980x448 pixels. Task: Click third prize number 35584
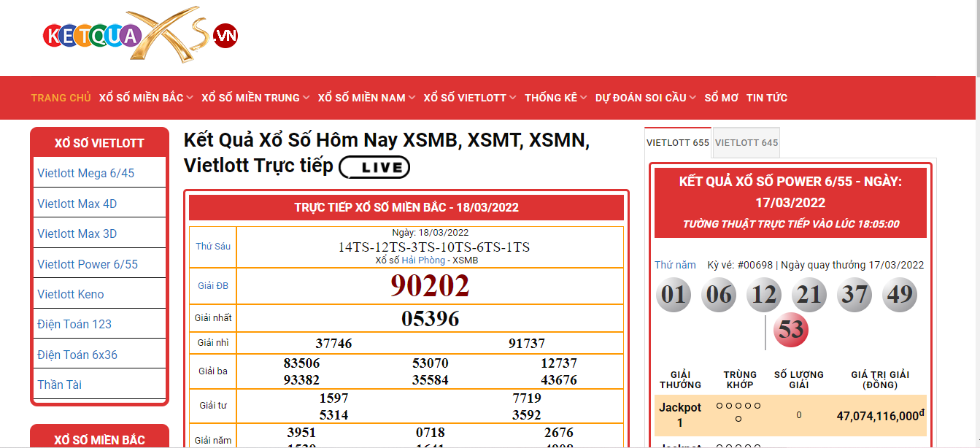click(431, 380)
